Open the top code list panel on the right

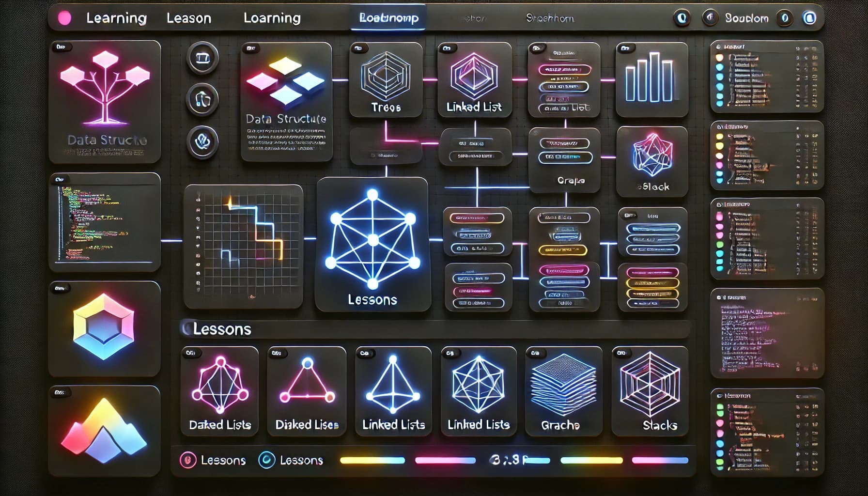tap(767, 77)
